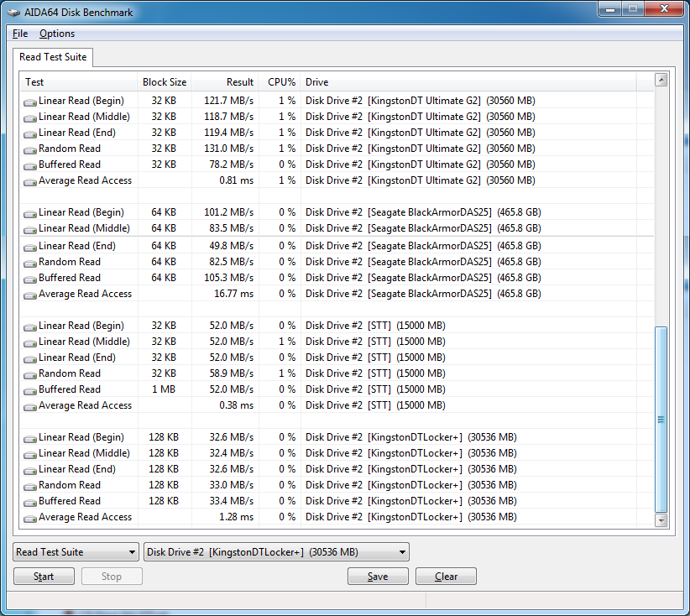Select 64 KB block size in Buffered Read row
This screenshot has height=616, width=690.
(x=164, y=278)
